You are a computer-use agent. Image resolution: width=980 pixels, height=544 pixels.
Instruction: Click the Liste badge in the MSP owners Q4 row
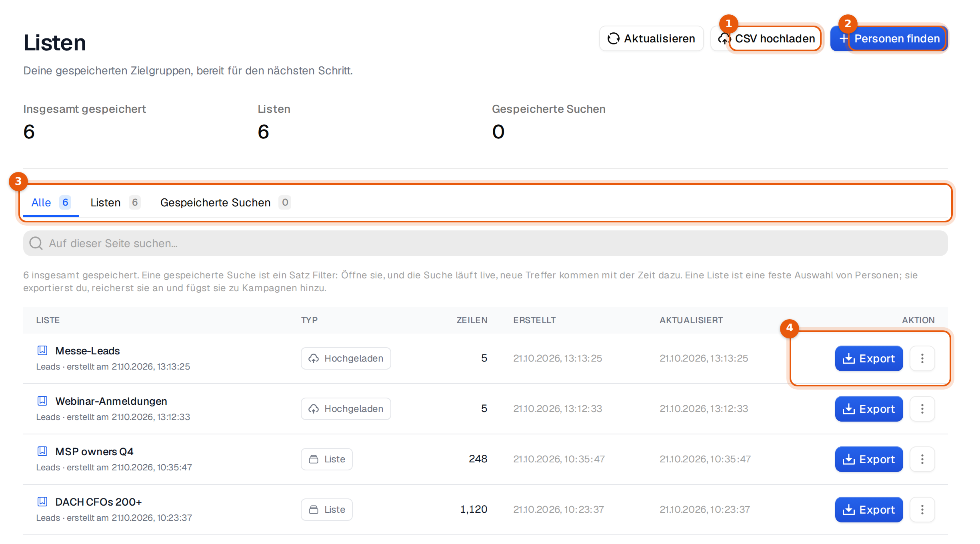[327, 459]
